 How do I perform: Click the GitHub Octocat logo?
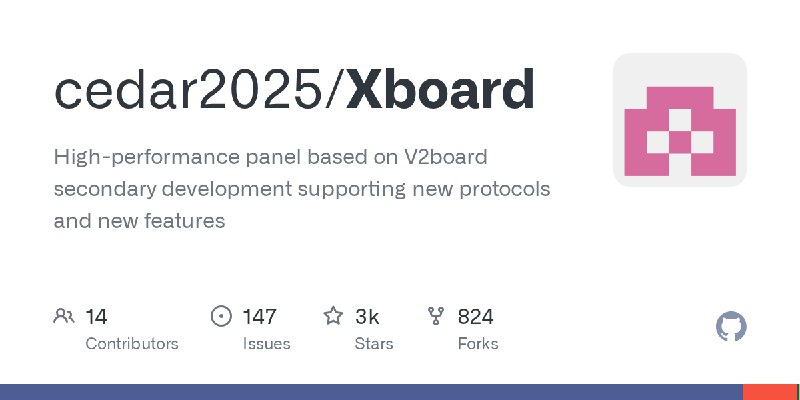(732, 327)
